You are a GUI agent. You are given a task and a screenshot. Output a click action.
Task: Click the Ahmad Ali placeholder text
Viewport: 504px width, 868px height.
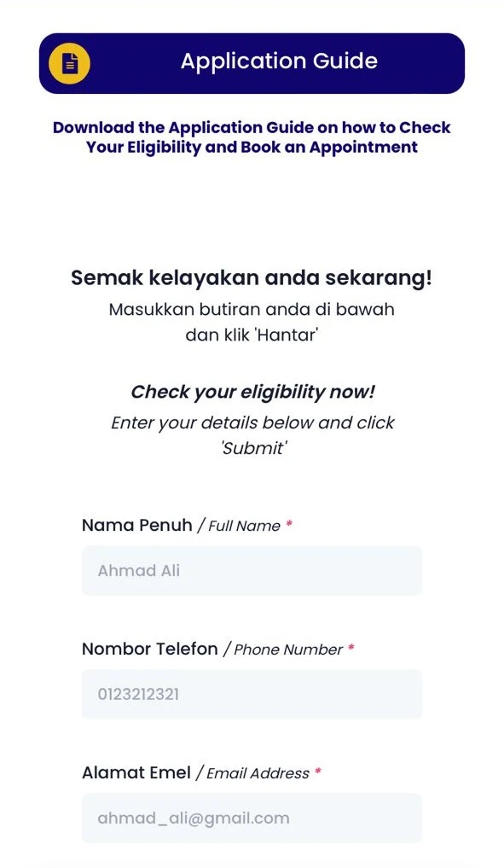coord(139,571)
